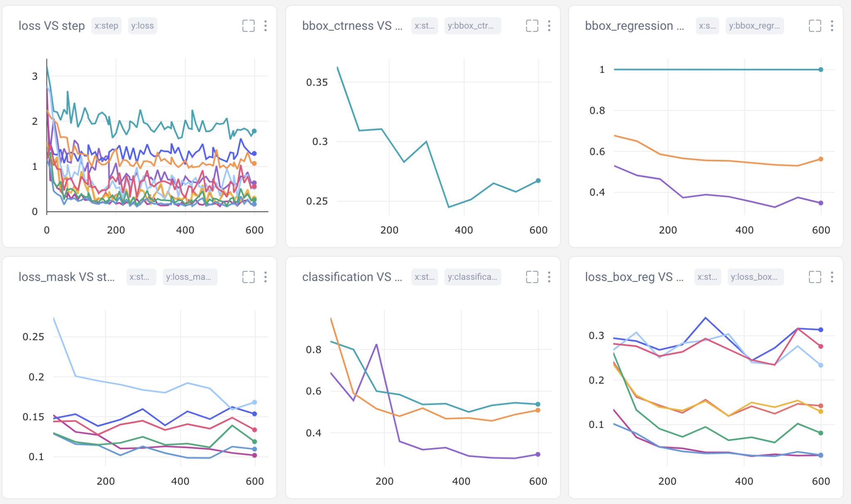851x504 pixels.
Task: Expand the classification chart fullscreen
Action: (532, 277)
